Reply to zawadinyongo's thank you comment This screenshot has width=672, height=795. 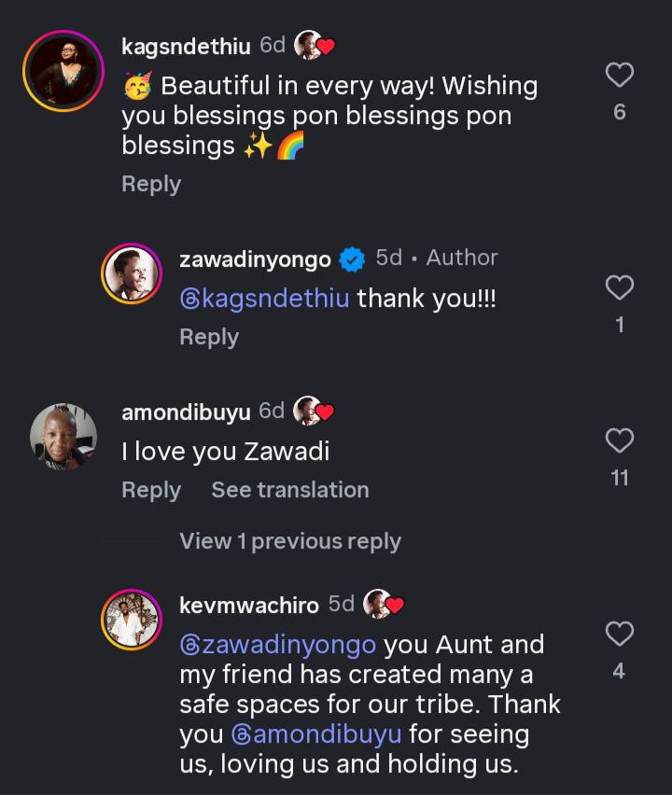209,337
